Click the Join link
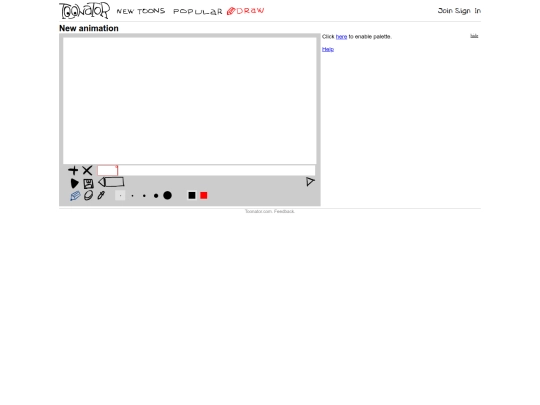Screen dimensions: 540x405 pyautogui.click(x=445, y=11)
